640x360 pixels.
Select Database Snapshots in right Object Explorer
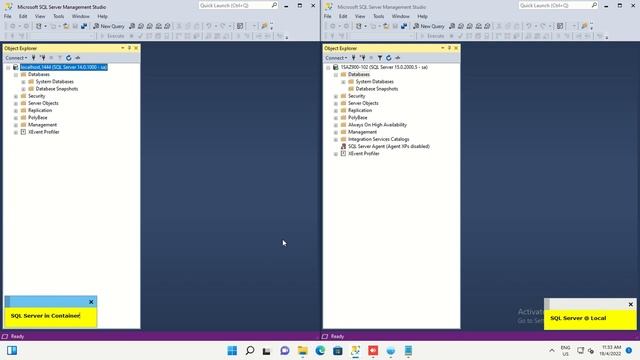click(x=377, y=89)
